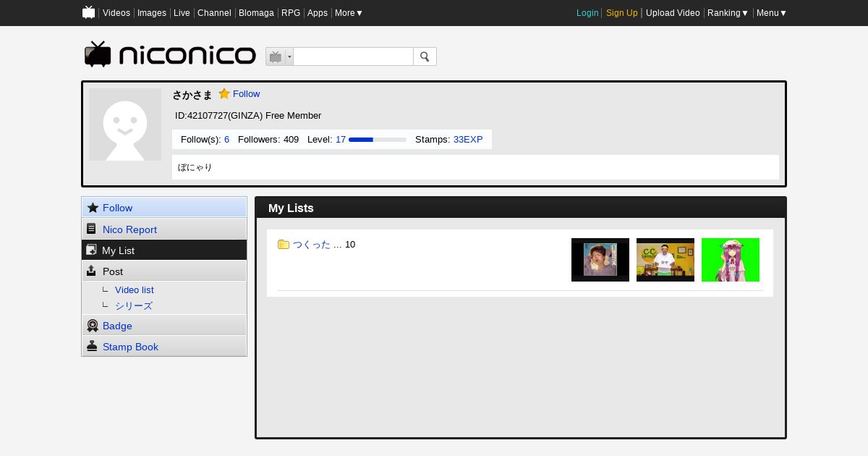This screenshot has width=868, height=456.
Task: Open Apps in top bar
Action: [x=318, y=13]
